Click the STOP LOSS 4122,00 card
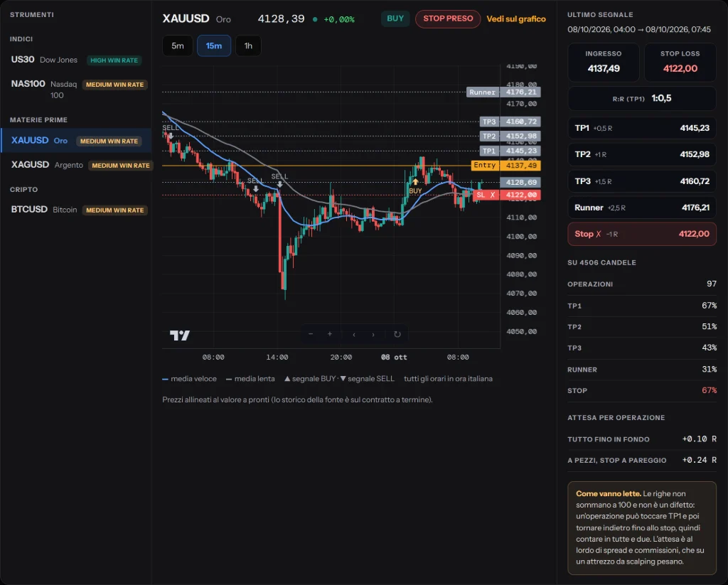The width and height of the screenshot is (728, 585). click(680, 63)
